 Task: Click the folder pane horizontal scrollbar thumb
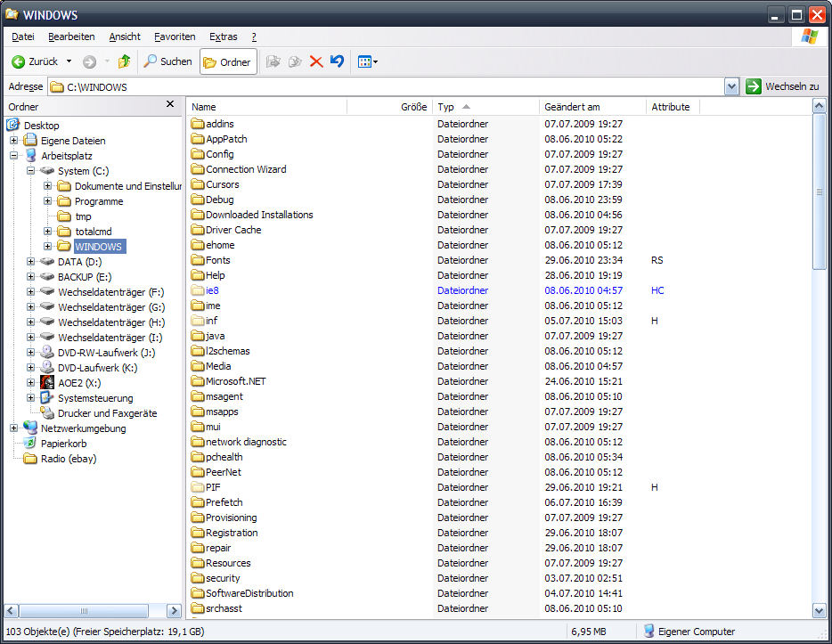point(84,610)
